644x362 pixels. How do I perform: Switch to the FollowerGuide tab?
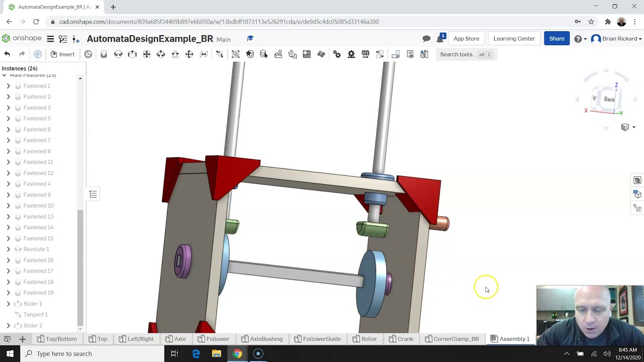[x=317, y=339]
